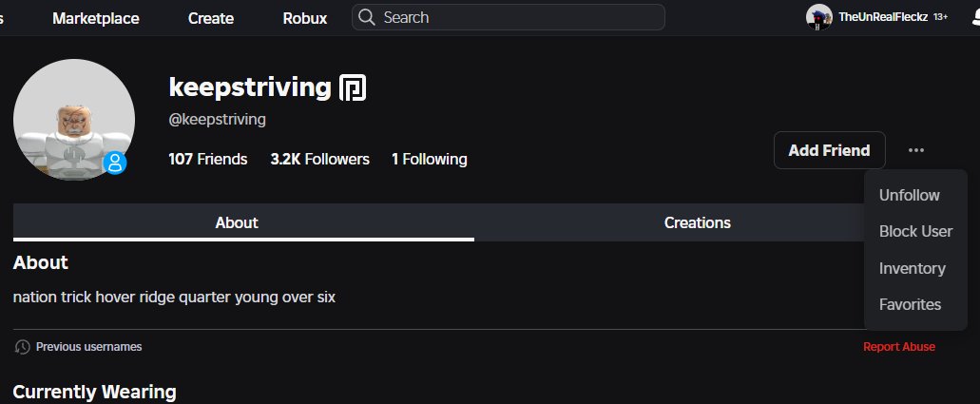980x404 pixels.
Task: Open the 107 Friends list
Action: pos(208,159)
